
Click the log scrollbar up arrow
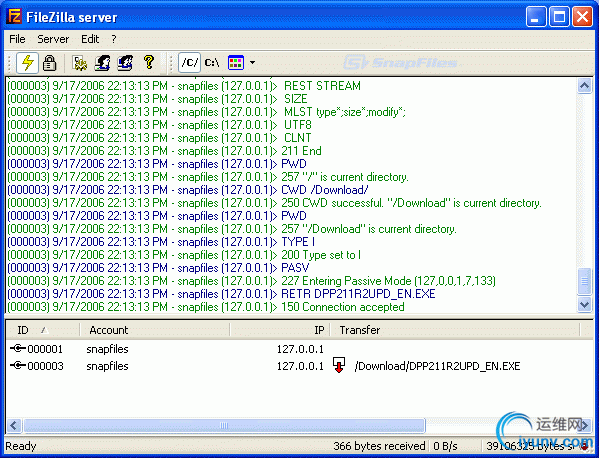[x=584, y=86]
